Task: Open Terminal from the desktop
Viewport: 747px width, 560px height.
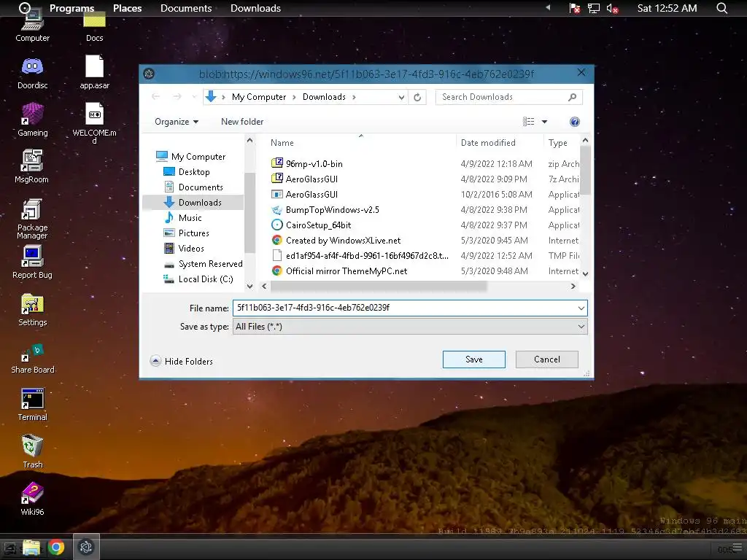Action: coord(32,405)
